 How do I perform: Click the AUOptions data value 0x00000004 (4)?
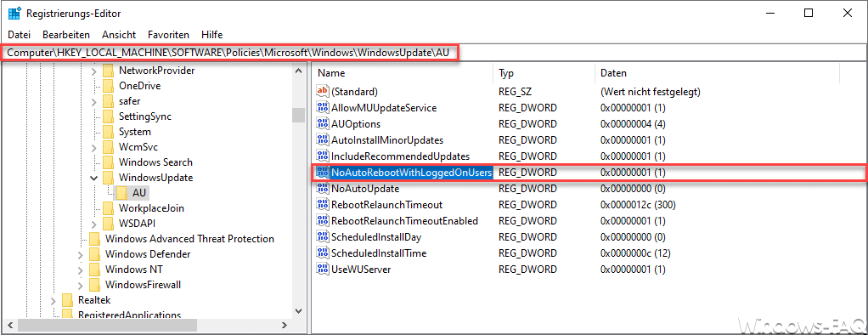pyautogui.click(x=633, y=123)
